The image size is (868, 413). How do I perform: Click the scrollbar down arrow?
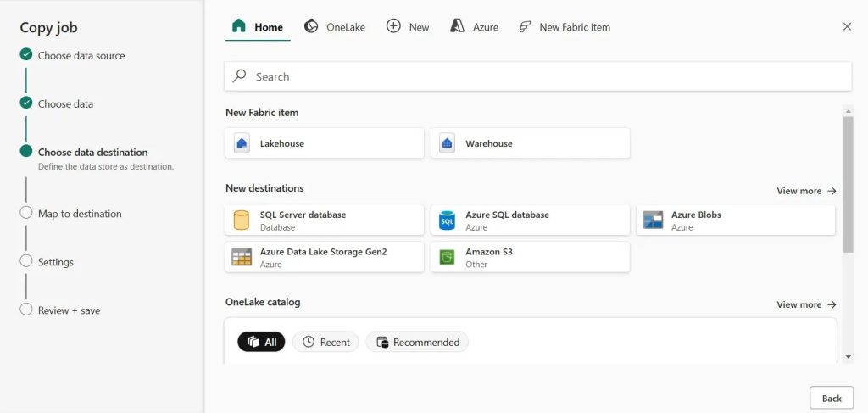(848, 357)
